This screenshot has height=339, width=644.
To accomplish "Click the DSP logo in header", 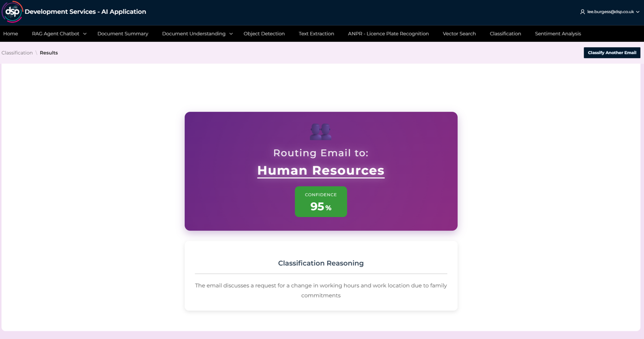I will (x=12, y=12).
